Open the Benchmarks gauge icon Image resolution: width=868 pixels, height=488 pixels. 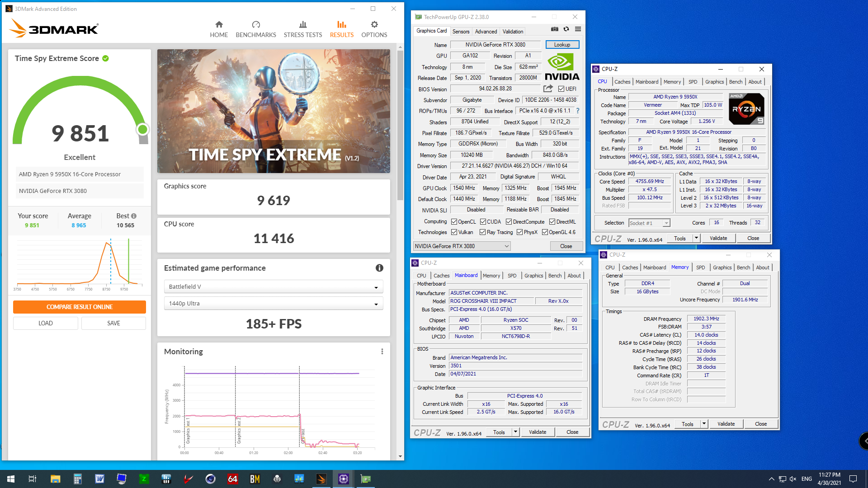tap(256, 24)
